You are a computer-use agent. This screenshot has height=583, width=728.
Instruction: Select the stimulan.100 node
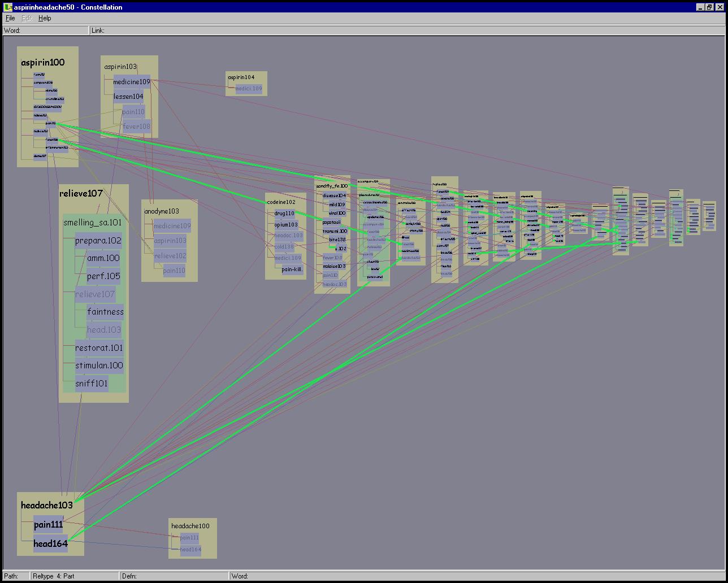pyautogui.click(x=99, y=366)
